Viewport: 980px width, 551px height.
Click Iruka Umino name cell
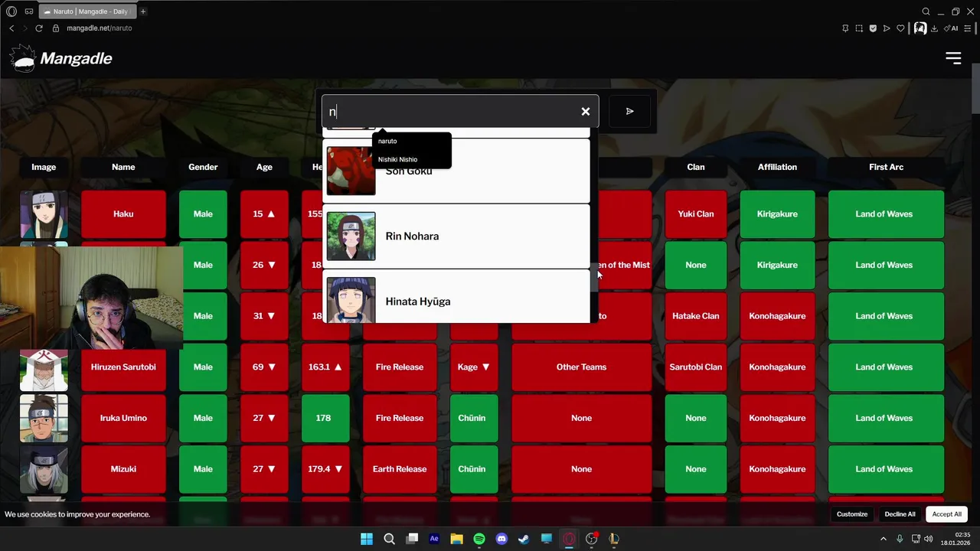point(123,418)
